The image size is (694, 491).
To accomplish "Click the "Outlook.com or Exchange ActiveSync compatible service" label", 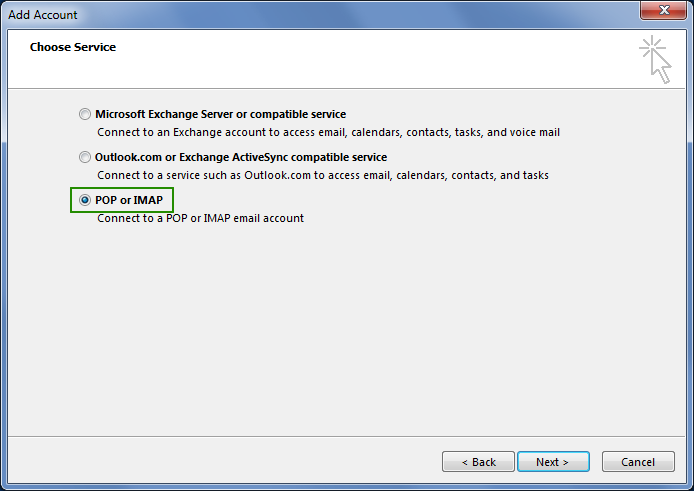I will [241, 157].
